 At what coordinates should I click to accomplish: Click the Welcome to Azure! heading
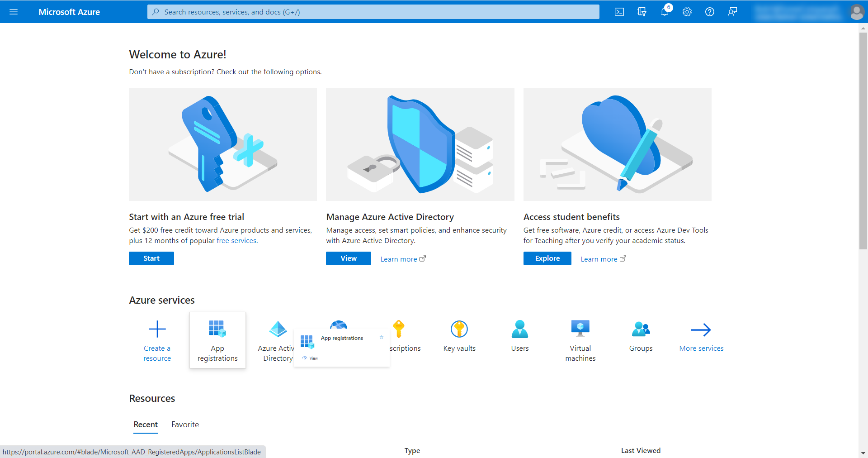click(x=178, y=54)
